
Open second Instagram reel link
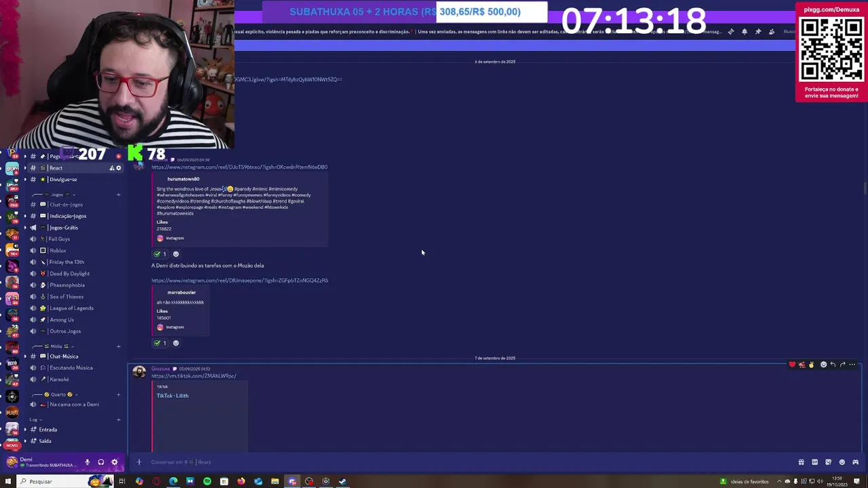(239, 281)
